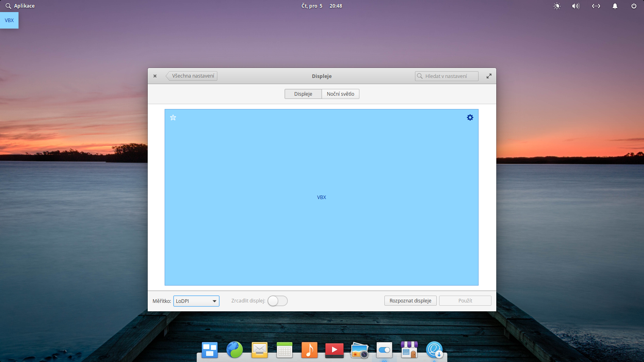
Task: Open the Multitasking view icon in the dock
Action: coord(209,350)
